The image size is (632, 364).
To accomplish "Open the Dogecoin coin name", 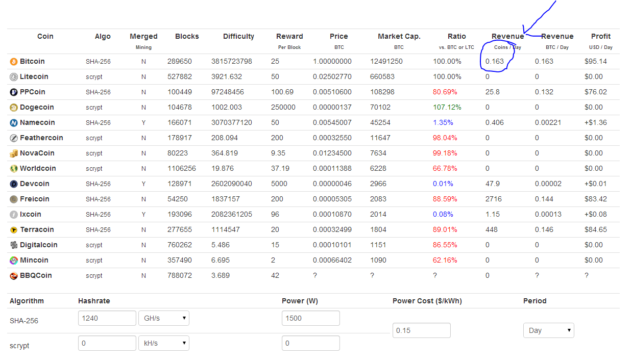I will (x=37, y=107).
